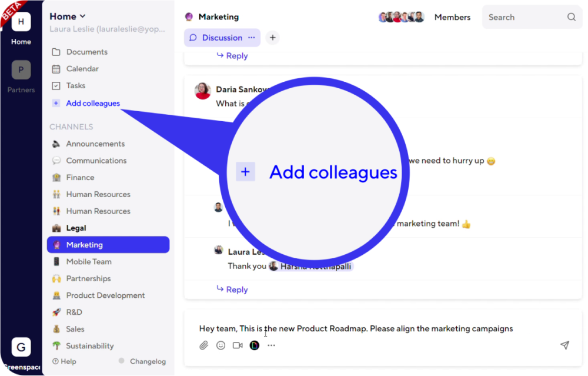Open Partners workspace icon in left rail

(x=21, y=71)
